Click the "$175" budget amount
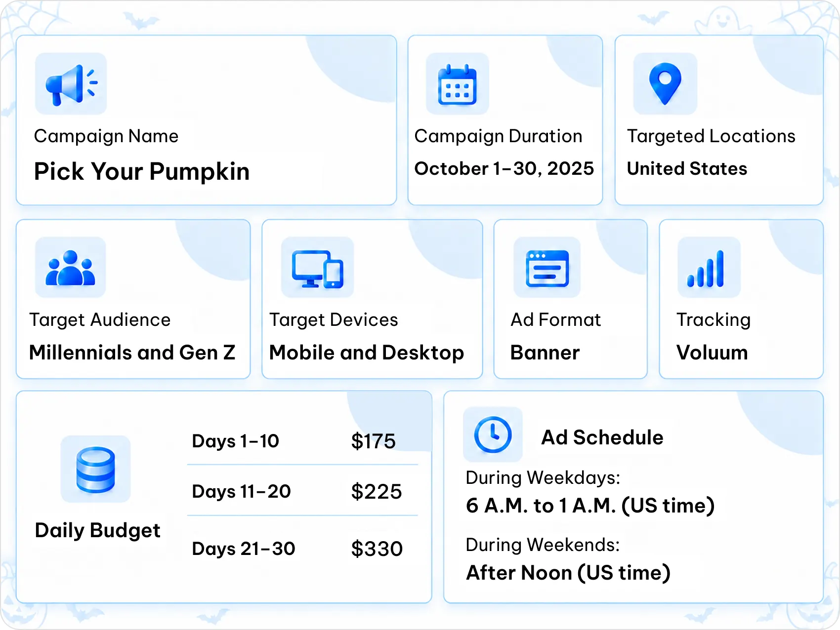840x630 pixels. (374, 441)
